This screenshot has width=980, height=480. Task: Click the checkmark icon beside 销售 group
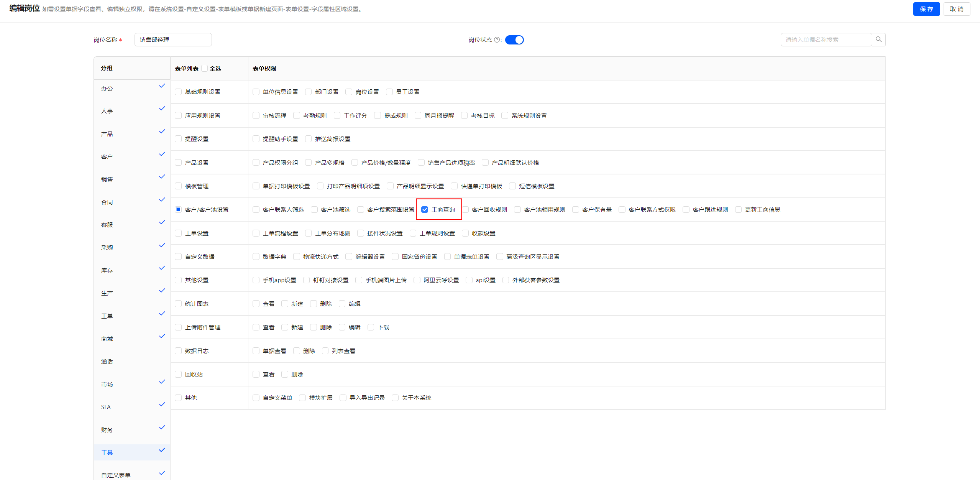coord(162,177)
